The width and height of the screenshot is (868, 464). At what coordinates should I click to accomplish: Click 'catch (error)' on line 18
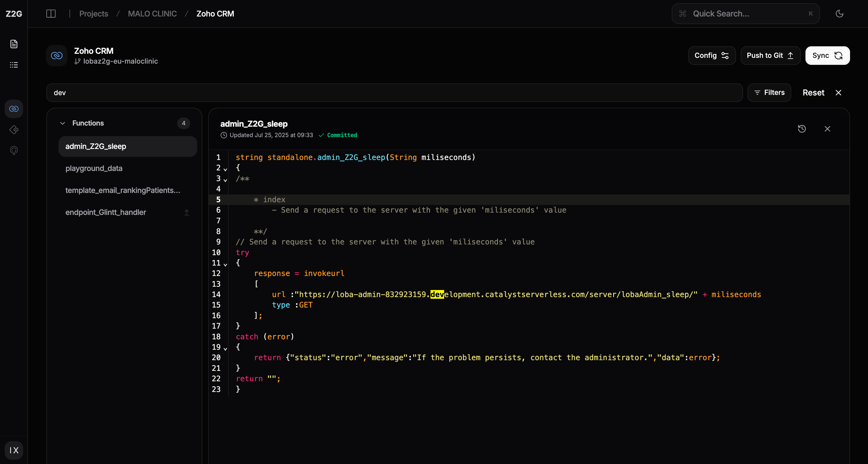(x=265, y=337)
